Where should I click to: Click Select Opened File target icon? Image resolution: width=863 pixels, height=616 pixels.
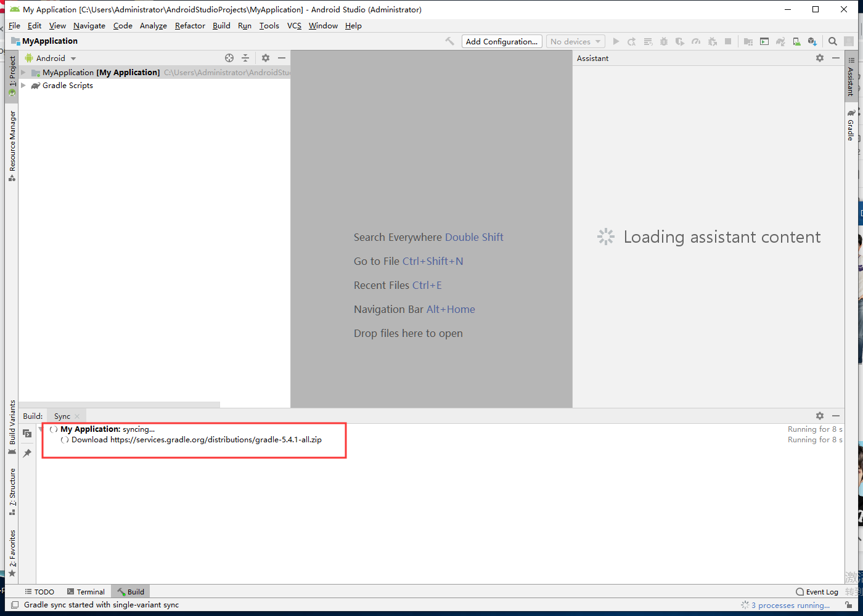(x=229, y=58)
